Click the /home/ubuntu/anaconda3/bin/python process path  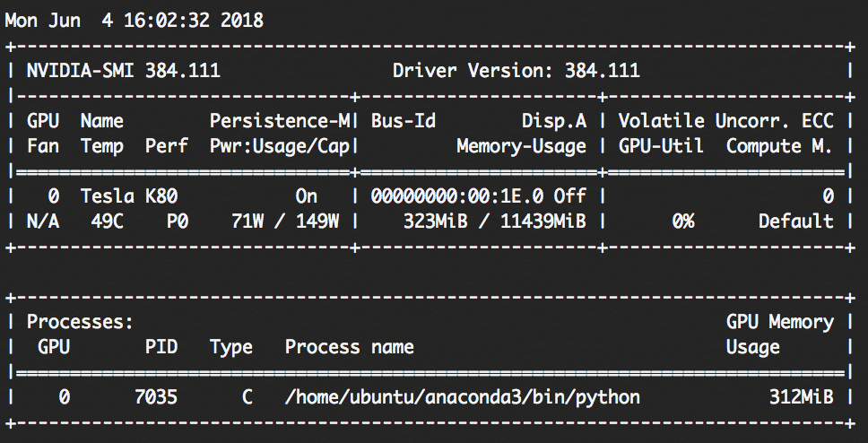tap(462, 397)
